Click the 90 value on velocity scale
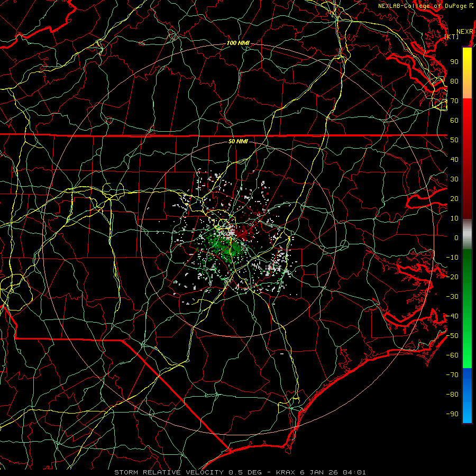The width and height of the screenshot is (476, 476). point(454,62)
